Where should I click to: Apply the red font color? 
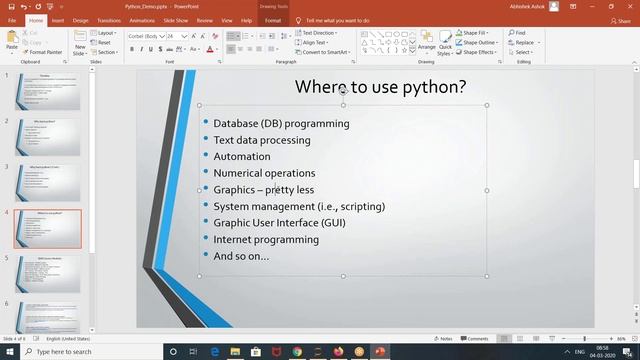(x=210, y=49)
